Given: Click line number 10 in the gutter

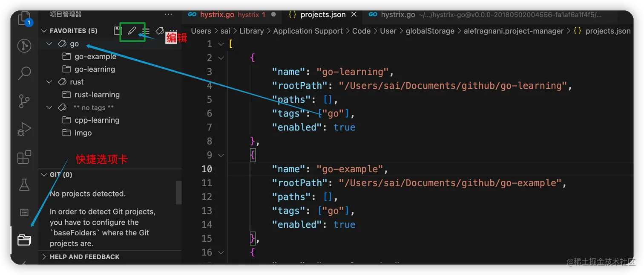Looking at the screenshot, I should [x=207, y=169].
